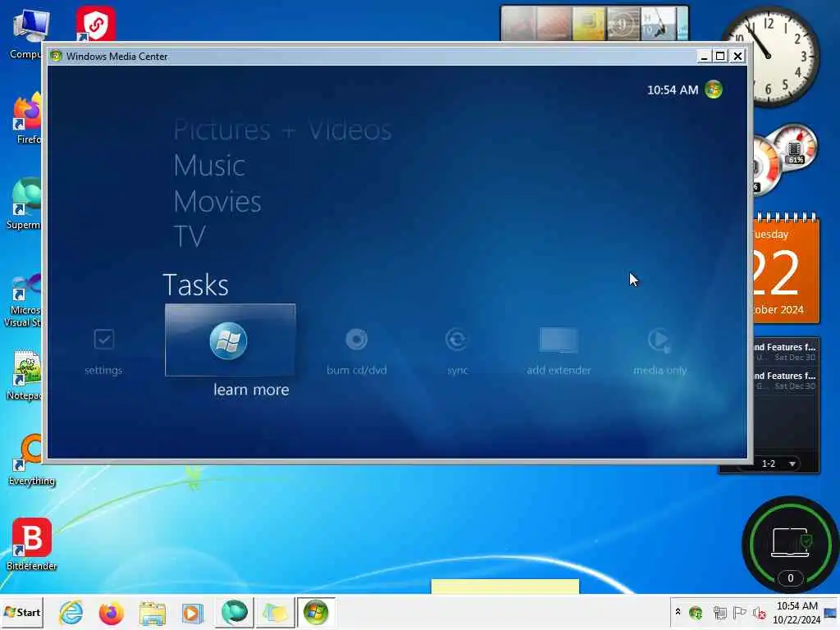Click the Windows Media Center title bar icon
The width and height of the screenshot is (840, 630).
[57, 56]
